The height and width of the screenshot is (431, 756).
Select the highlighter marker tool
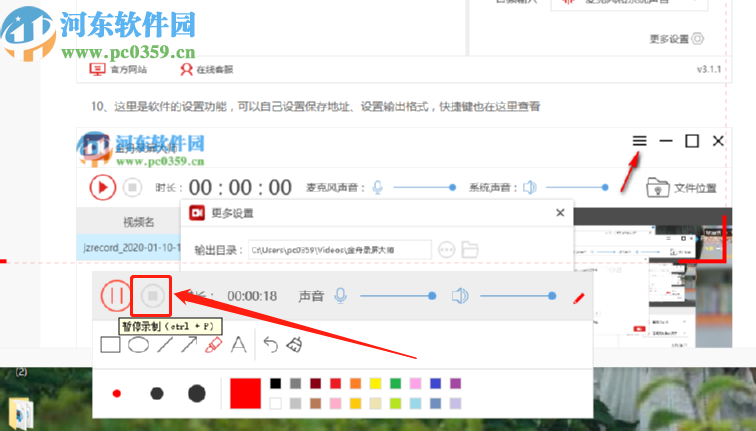pos(214,345)
